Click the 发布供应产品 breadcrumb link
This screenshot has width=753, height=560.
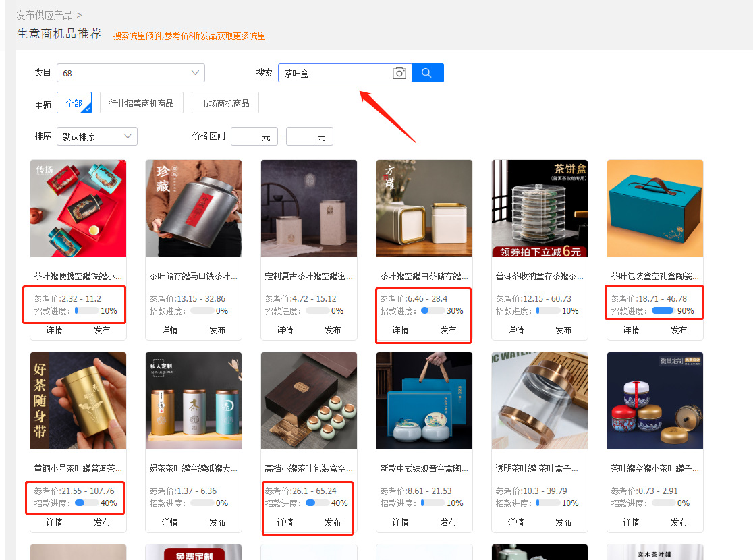pyautogui.click(x=44, y=16)
